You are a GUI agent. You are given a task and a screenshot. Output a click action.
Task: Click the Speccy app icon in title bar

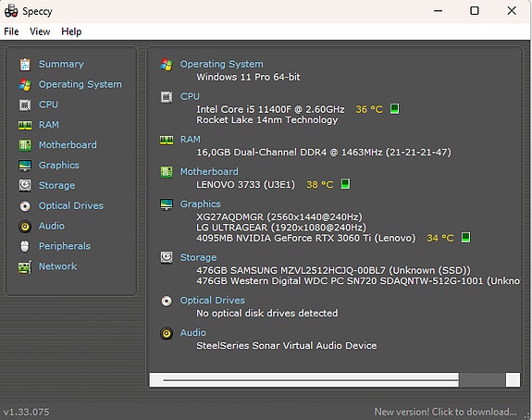click(11, 11)
